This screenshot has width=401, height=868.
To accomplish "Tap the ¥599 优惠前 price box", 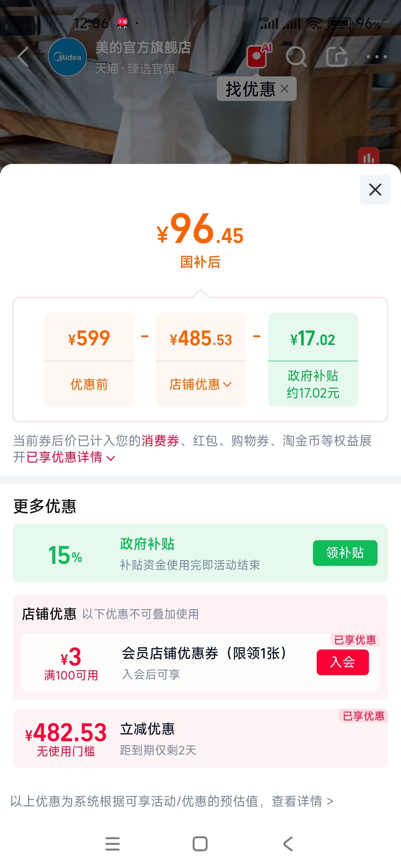I will point(89,360).
